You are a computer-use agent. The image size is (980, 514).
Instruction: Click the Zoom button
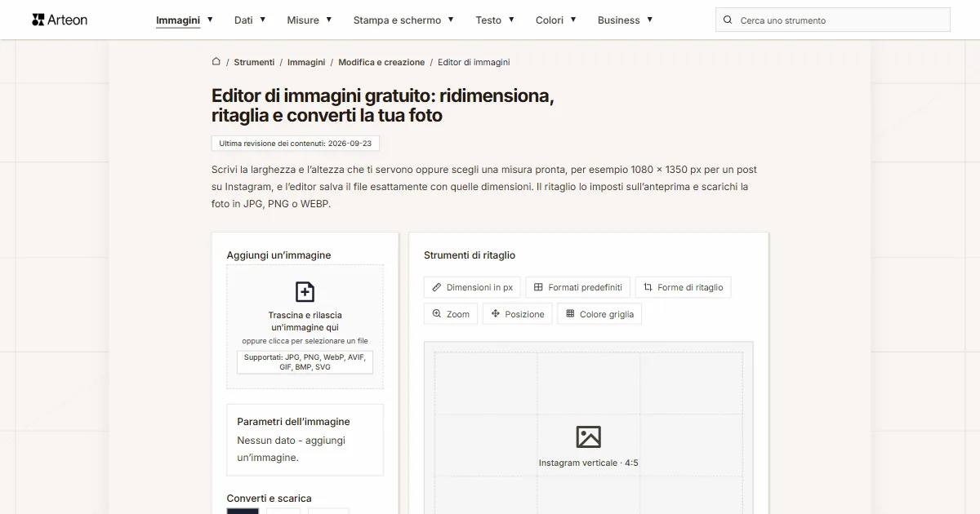click(451, 314)
